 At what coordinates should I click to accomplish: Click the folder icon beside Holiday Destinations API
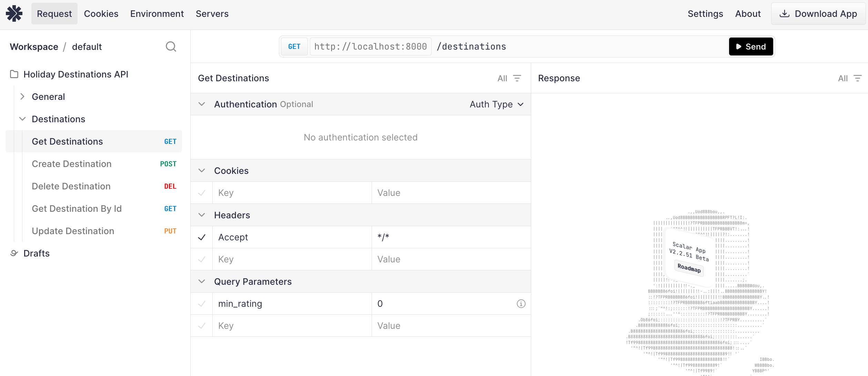coord(13,74)
